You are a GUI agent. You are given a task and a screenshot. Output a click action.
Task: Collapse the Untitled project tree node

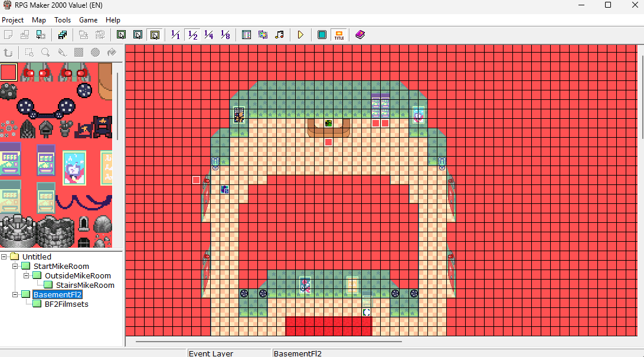pyautogui.click(x=4, y=257)
